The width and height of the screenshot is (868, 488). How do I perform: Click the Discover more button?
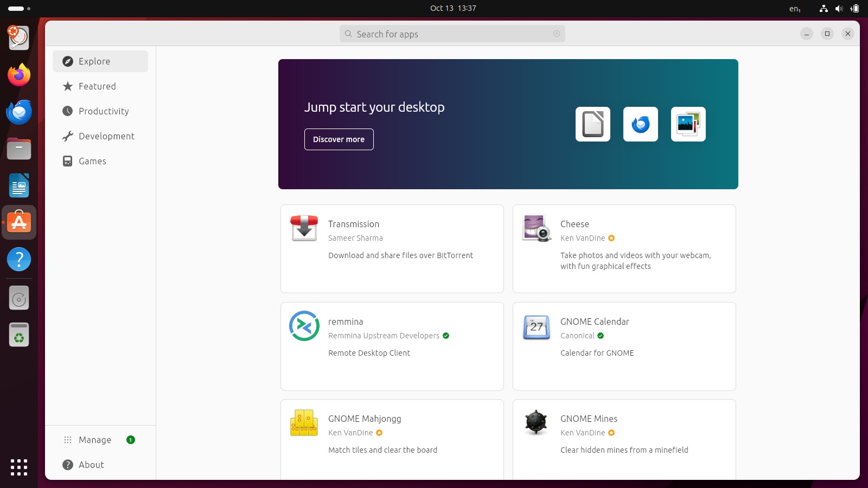tap(339, 139)
